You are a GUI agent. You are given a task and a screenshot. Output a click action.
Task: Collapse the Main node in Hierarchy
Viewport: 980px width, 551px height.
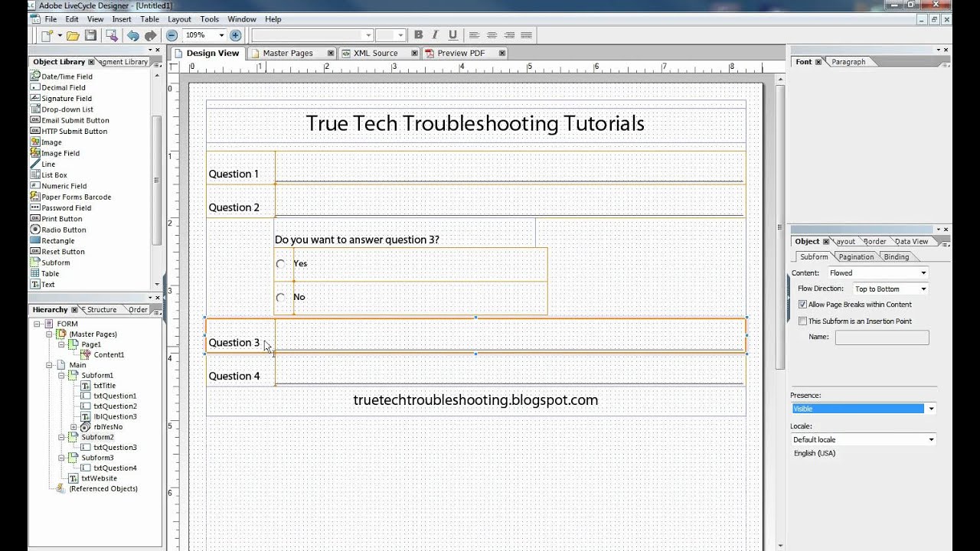pos(50,365)
